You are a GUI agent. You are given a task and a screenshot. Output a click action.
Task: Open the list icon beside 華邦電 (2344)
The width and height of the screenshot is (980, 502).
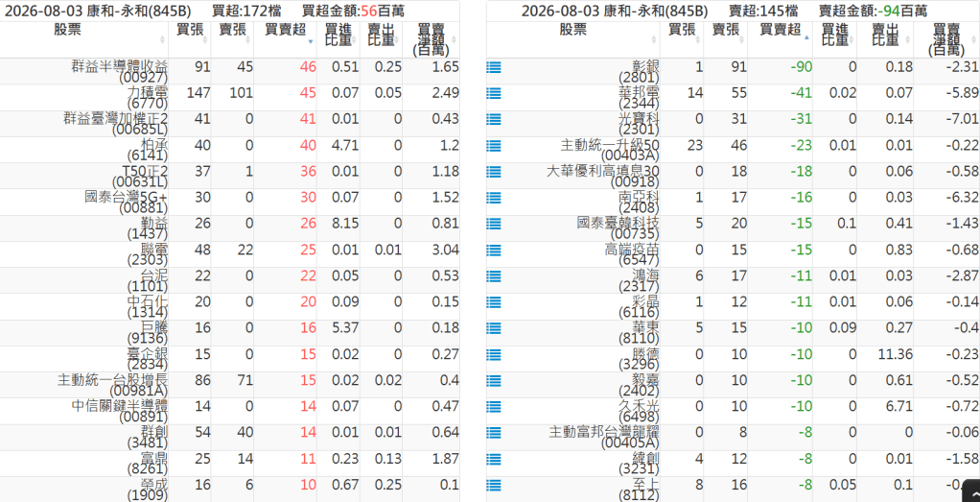pos(494,93)
